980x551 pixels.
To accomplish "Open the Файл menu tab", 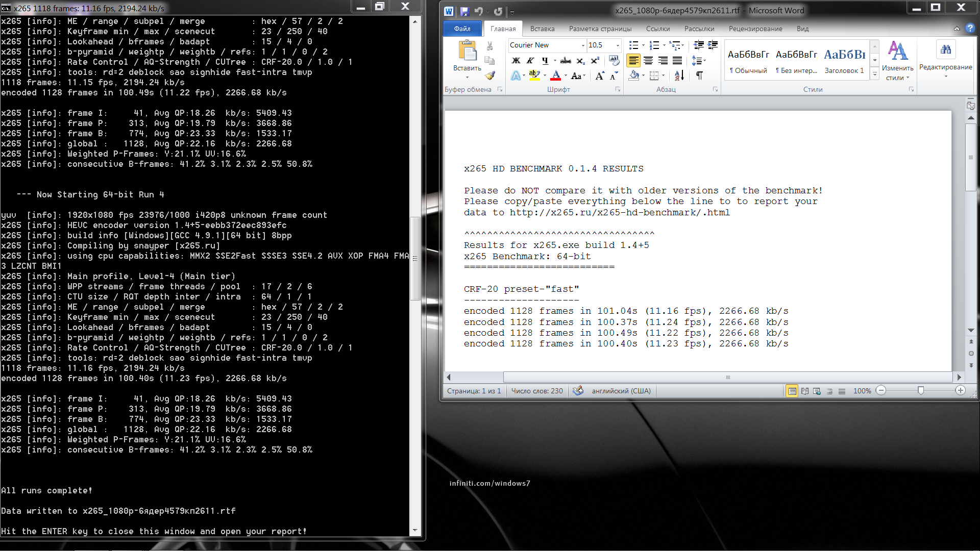I will click(x=462, y=29).
